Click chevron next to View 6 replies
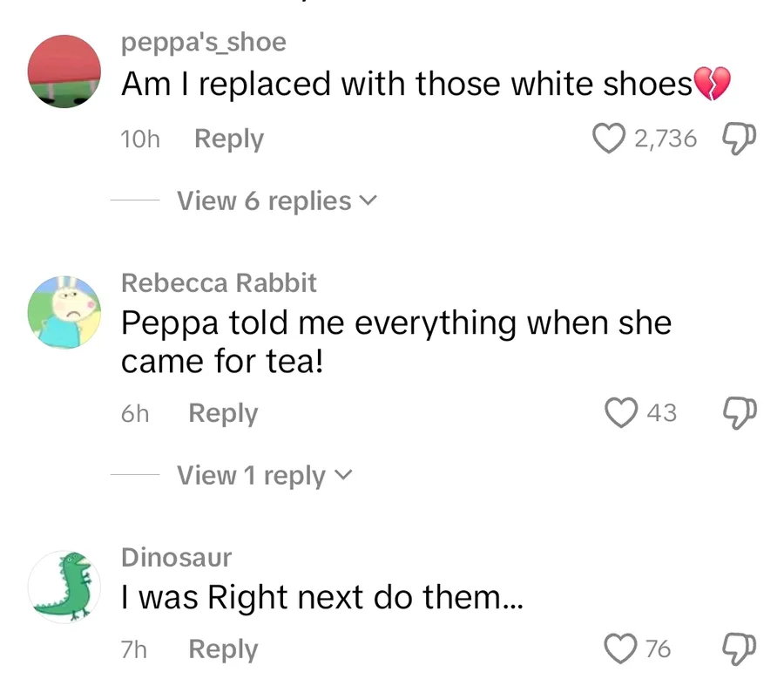784x679 pixels. pyautogui.click(x=368, y=201)
